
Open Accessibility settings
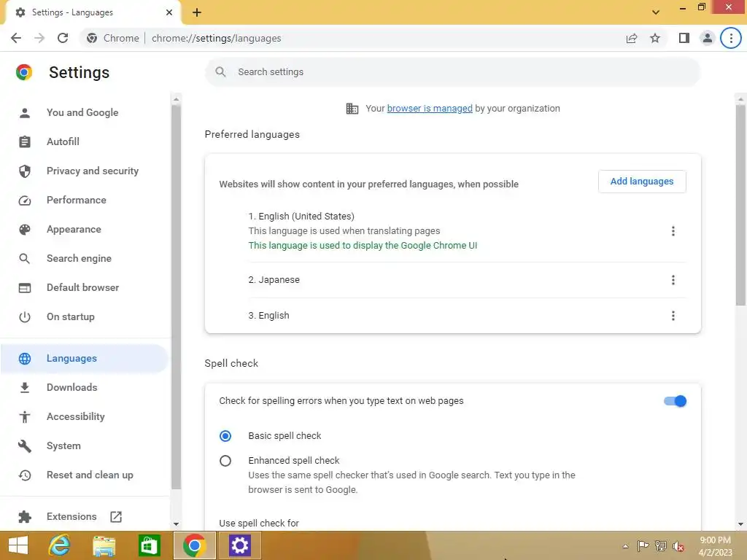point(76,416)
